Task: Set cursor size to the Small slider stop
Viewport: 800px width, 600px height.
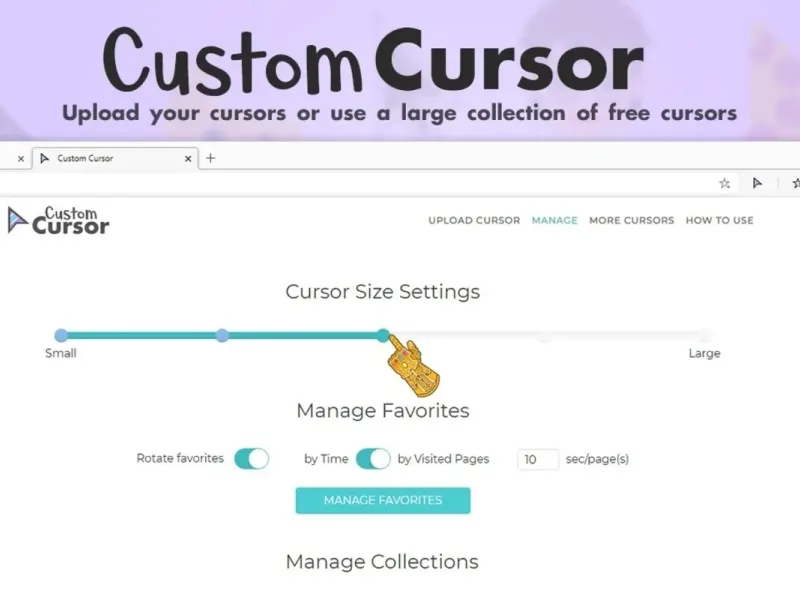Action: [61, 335]
